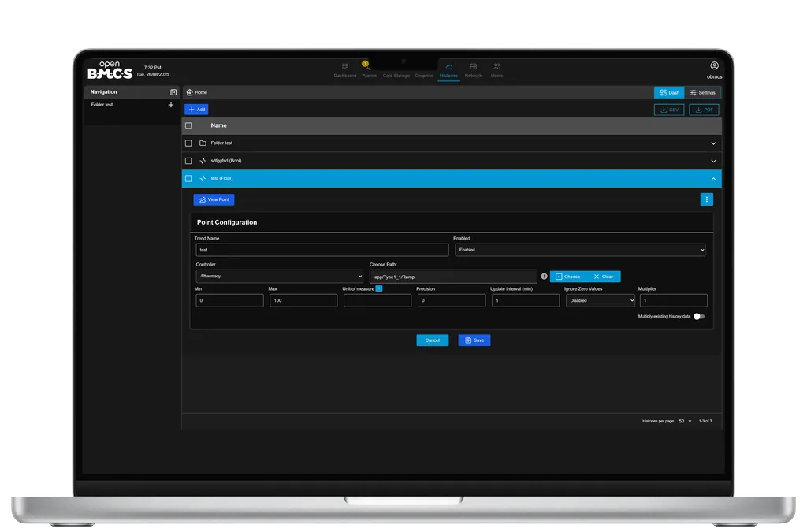The height and width of the screenshot is (532, 807).
Task: Open the three-dot more options menu
Action: pos(707,199)
